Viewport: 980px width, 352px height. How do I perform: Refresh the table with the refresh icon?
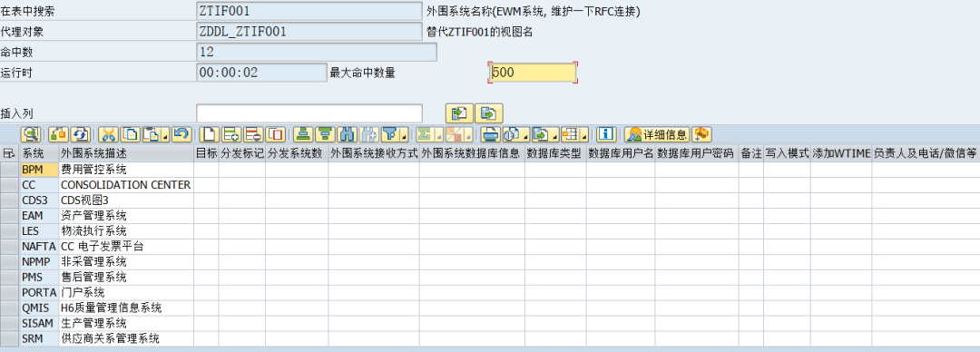pyautogui.click(x=81, y=134)
